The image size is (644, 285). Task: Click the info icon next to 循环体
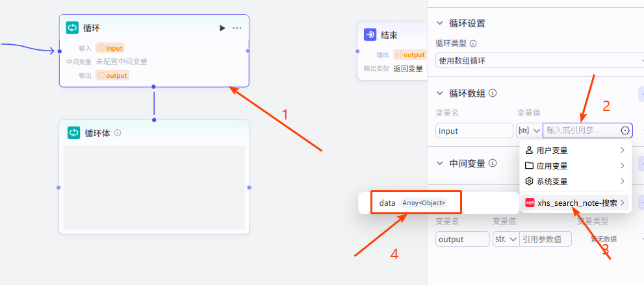pos(118,132)
